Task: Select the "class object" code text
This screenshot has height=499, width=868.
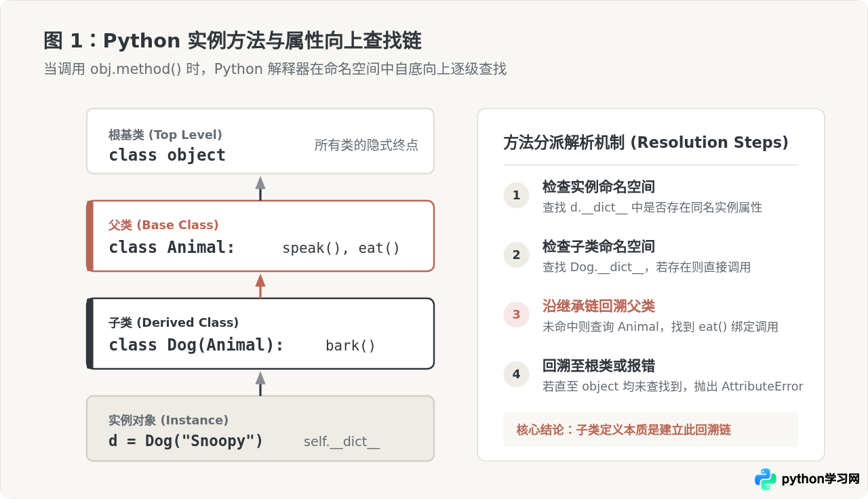Action: [167, 155]
